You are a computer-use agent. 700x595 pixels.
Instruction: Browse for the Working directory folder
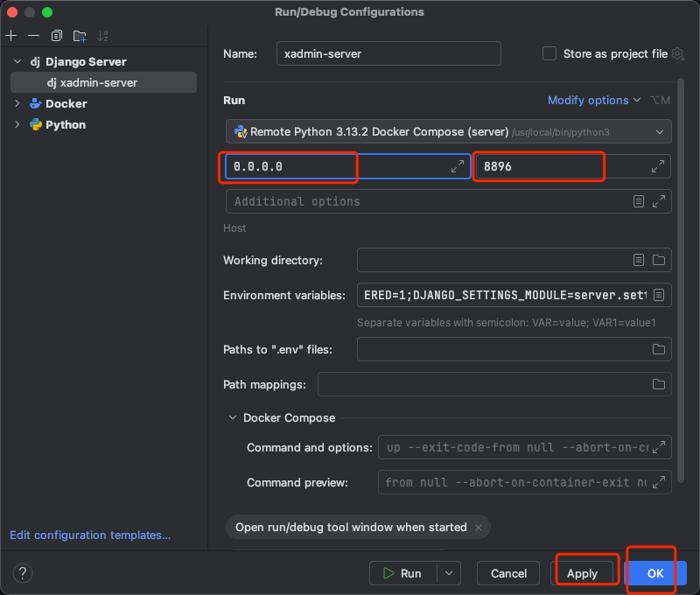click(659, 260)
